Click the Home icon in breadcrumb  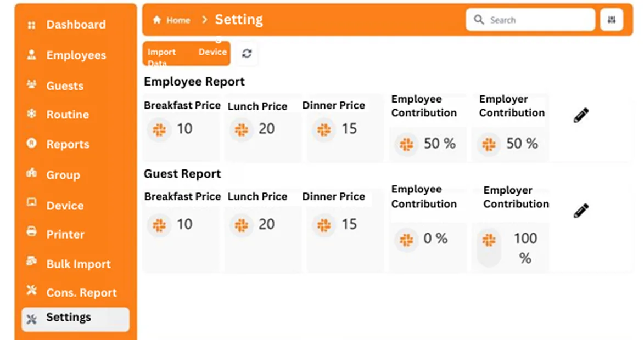[156, 20]
